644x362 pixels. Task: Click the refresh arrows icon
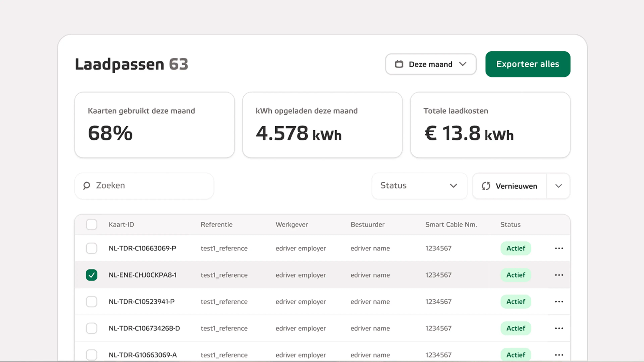486,186
